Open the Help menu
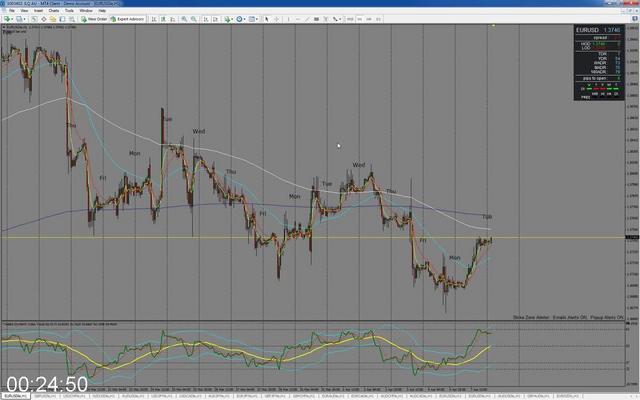Viewport: 640px width, 400px height. point(102,10)
